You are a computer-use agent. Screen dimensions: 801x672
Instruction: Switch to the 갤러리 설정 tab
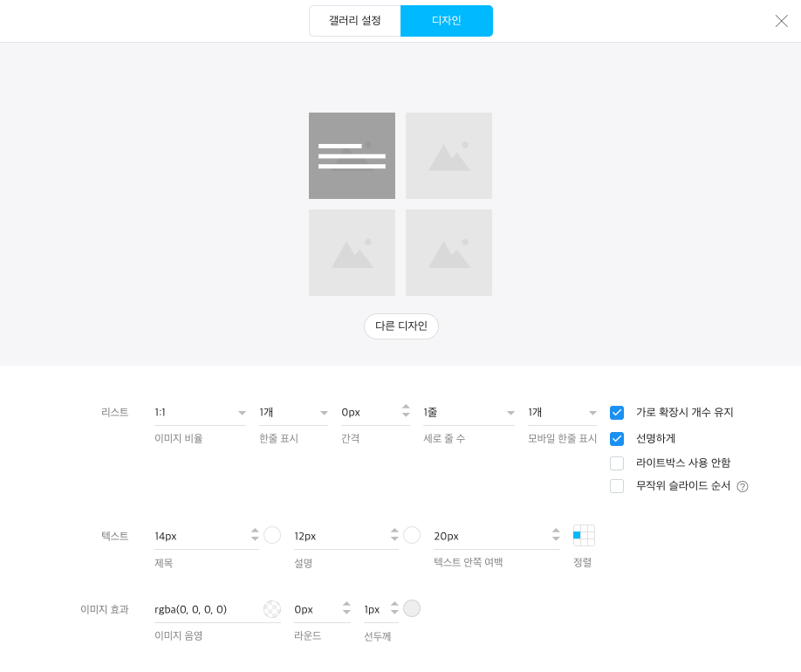pos(355,21)
